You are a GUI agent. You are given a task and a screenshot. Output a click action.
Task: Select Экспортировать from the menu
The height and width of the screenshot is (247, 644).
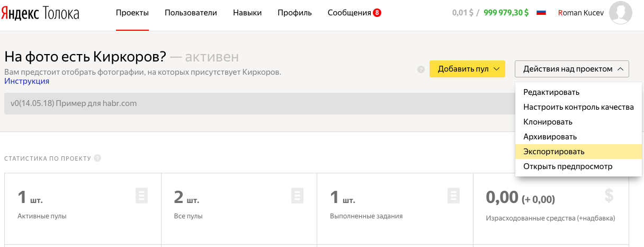coord(554,152)
